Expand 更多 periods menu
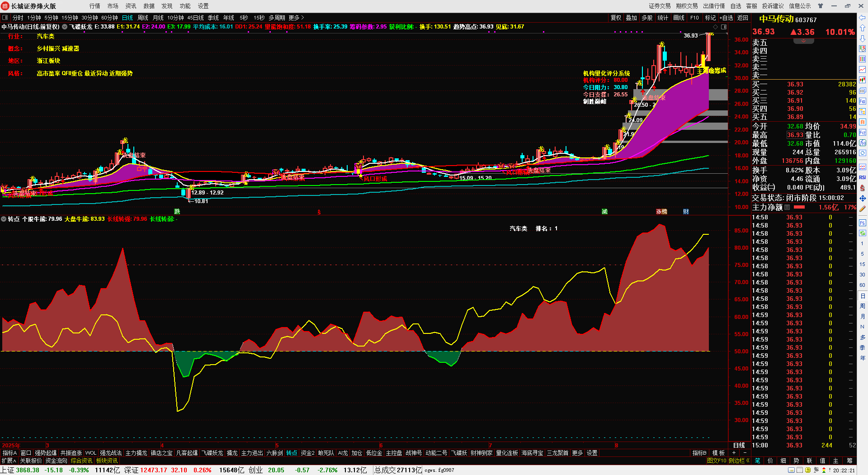The height and width of the screenshot is (475, 868). click(296, 18)
